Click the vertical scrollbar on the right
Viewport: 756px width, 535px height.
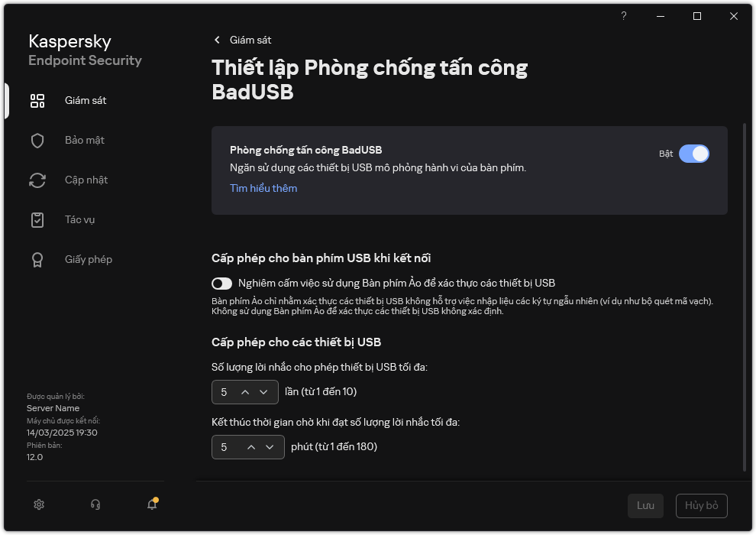tap(745, 297)
